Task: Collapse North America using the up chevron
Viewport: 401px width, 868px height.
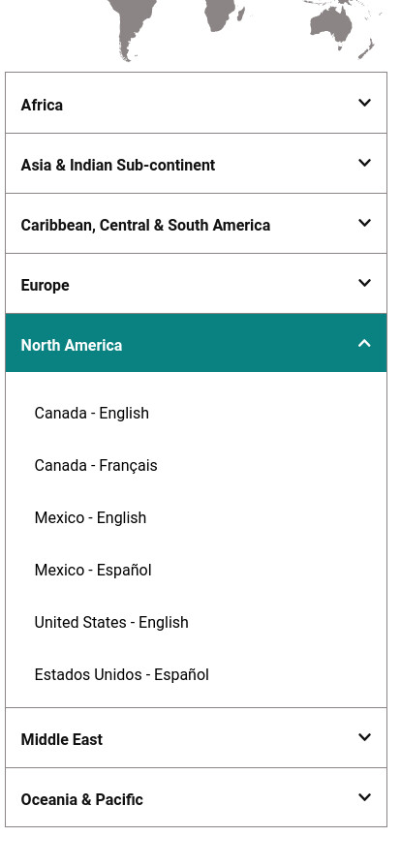Action: 364,343
